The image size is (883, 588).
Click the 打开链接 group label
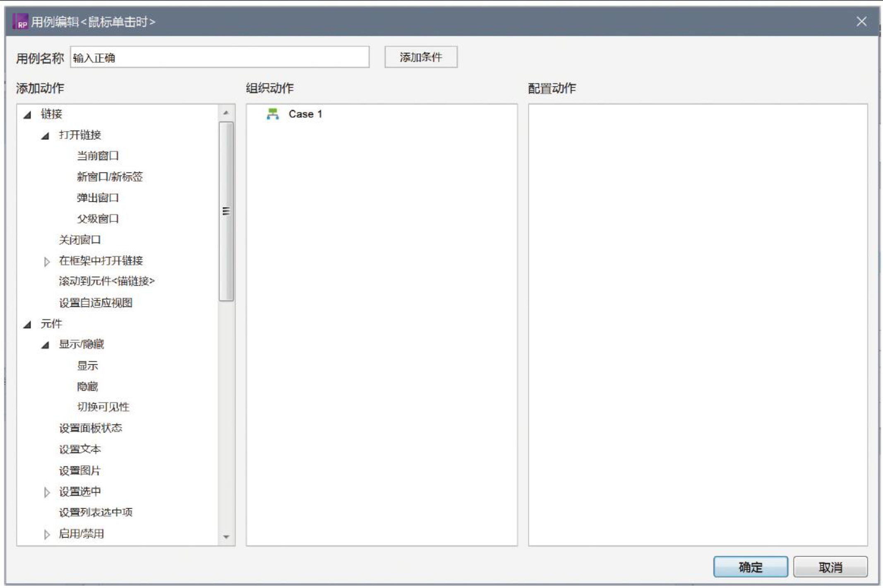80,135
